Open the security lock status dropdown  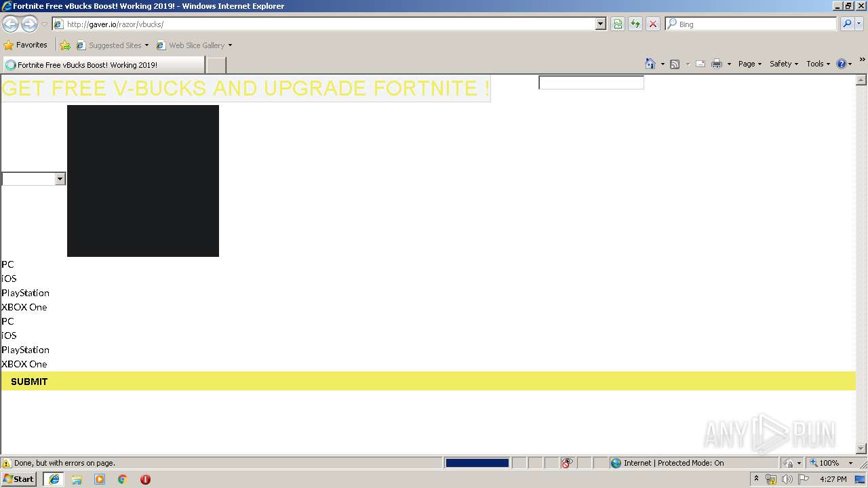792,463
